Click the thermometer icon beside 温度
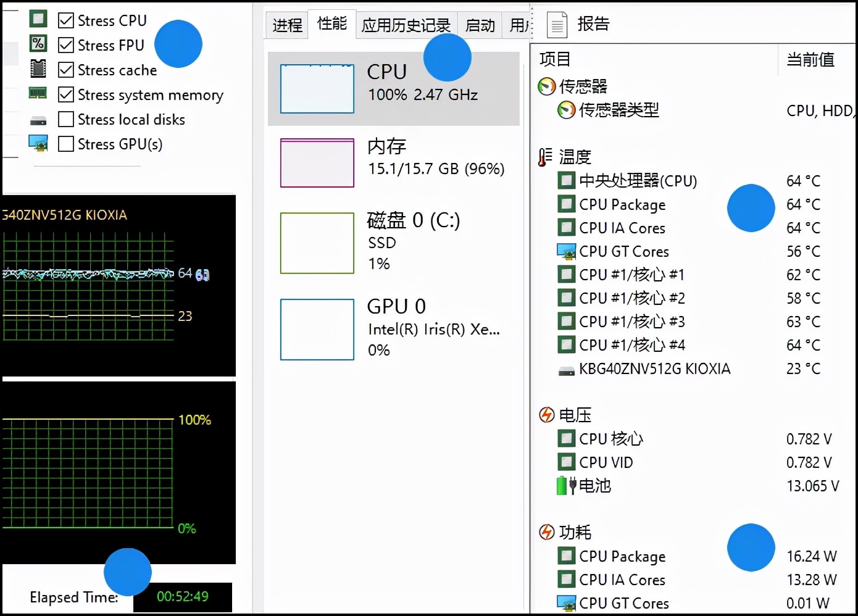 point(546,156)
